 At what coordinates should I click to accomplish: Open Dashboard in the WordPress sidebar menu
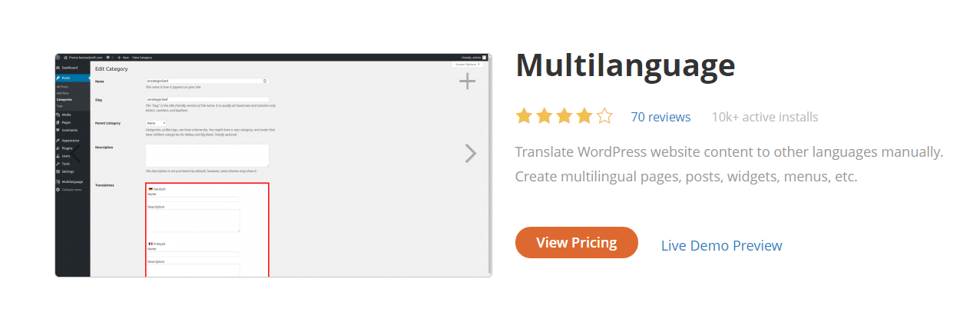[69, 68]
